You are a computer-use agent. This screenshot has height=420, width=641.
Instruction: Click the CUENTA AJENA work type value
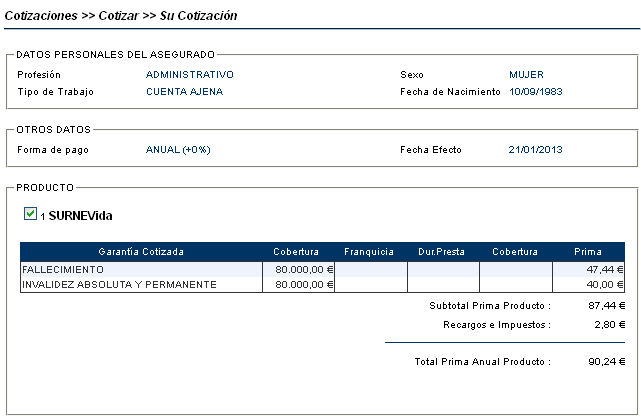point(185,92)
